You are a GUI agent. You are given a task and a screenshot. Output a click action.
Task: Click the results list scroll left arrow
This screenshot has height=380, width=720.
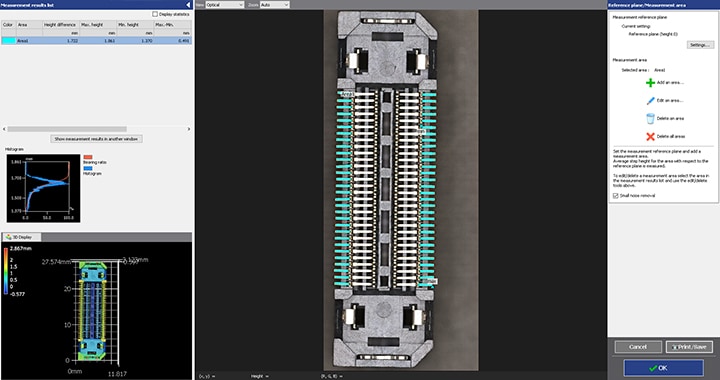4,129
